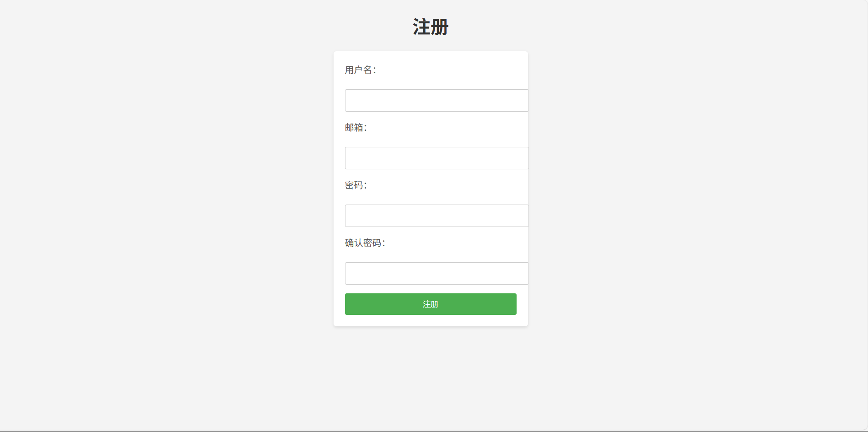Submit the registration form via 注册

click(431, 304)
